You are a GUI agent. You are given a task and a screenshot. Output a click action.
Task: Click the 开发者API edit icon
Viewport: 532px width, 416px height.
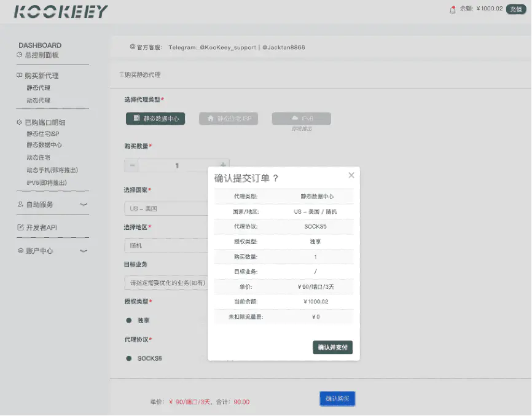[20, 227]
